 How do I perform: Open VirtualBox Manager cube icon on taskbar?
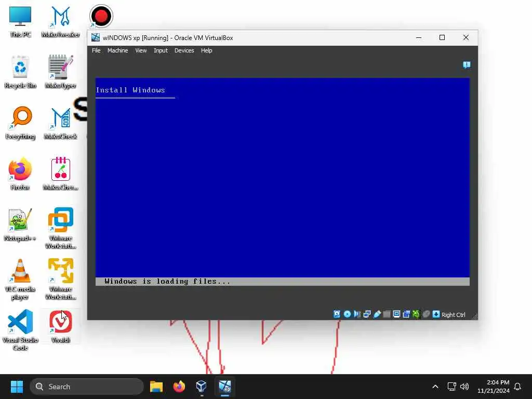point(202,387)
